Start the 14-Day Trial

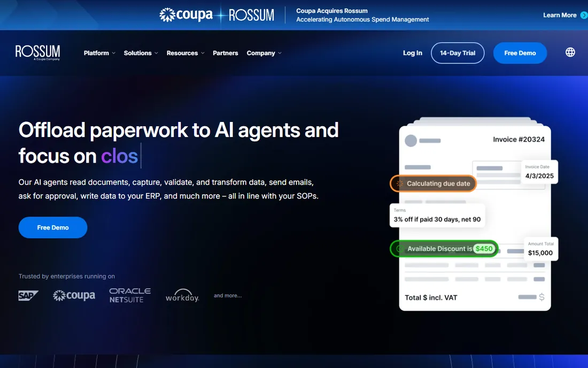point(458,53)
